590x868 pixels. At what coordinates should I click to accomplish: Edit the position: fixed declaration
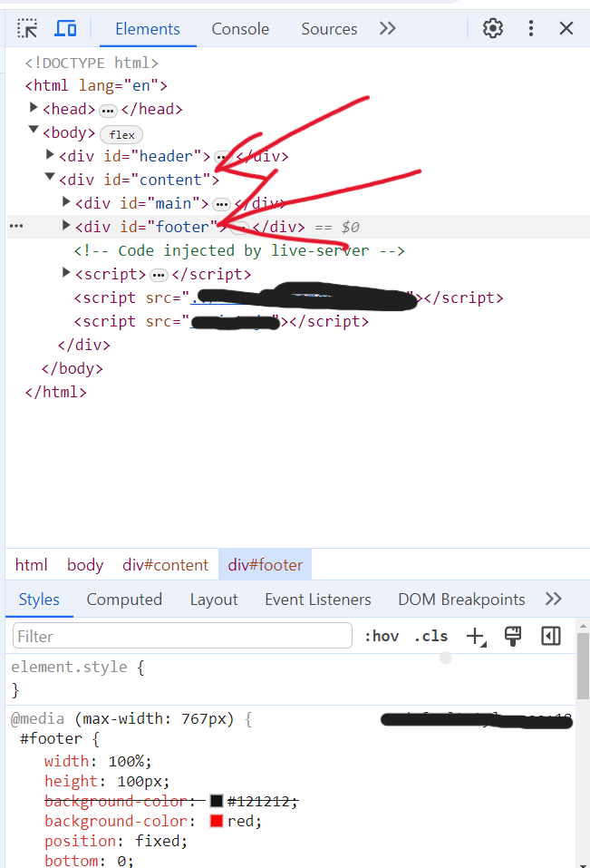116,842
